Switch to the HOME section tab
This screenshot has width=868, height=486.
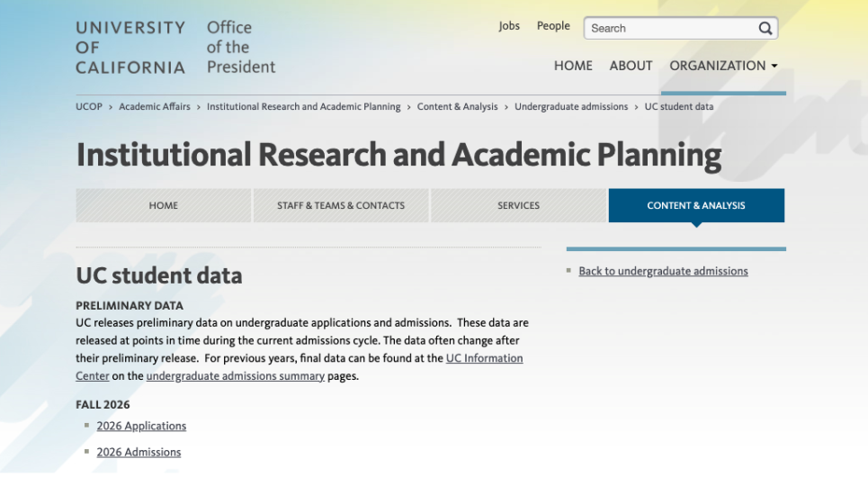pos(164,205)
